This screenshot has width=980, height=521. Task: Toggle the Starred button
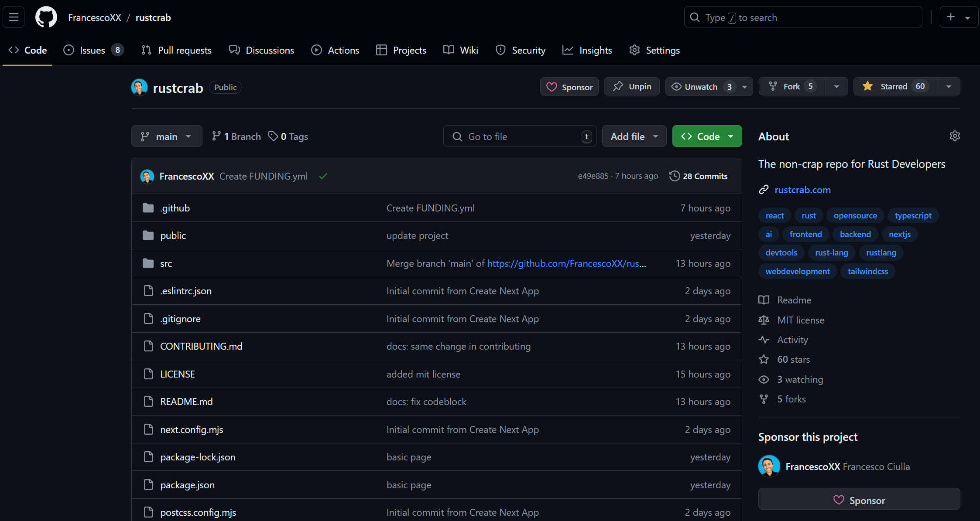click(894, 86)
